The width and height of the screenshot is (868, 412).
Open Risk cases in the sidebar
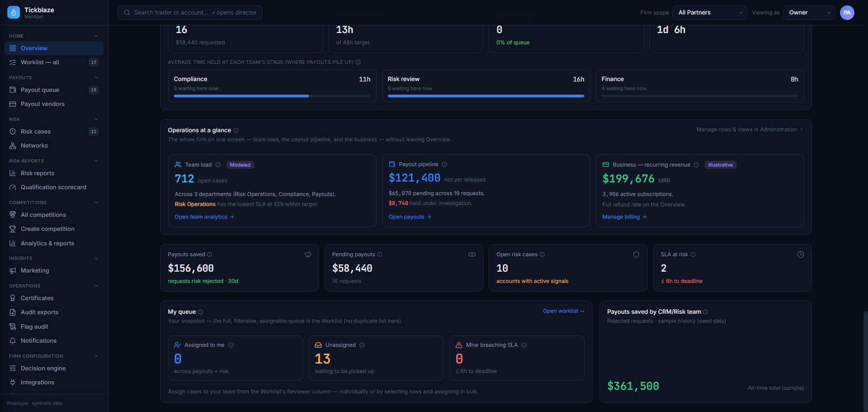(x=54, y=131)
